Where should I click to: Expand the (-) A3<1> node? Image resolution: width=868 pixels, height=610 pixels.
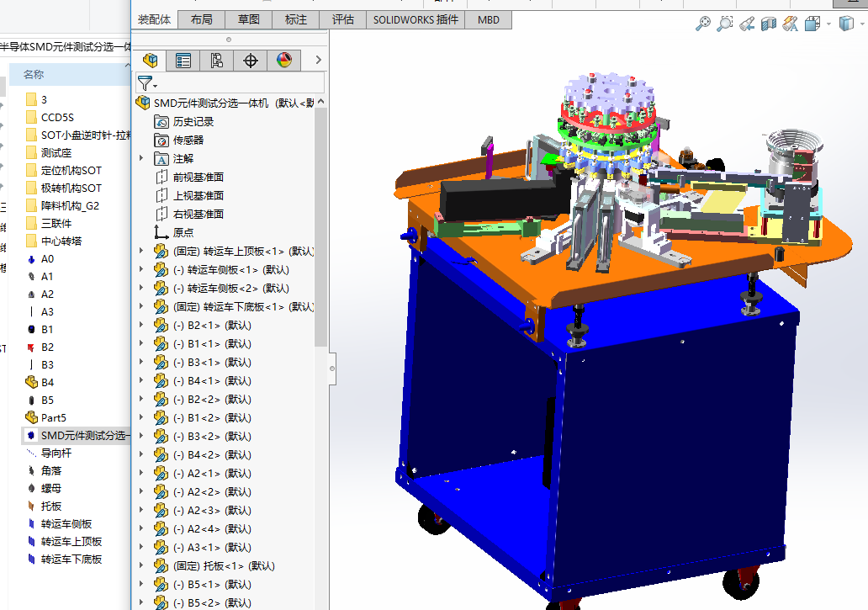(x=141, y=547)
